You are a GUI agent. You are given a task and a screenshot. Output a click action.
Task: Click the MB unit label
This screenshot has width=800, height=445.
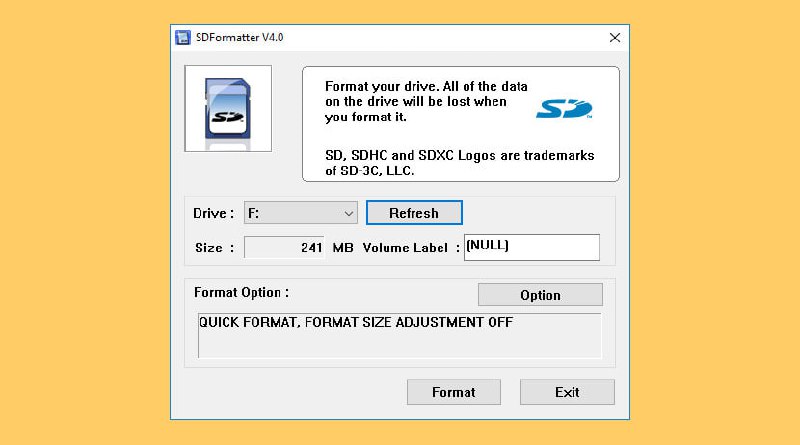pyautogui.click(x=343, y=247)
